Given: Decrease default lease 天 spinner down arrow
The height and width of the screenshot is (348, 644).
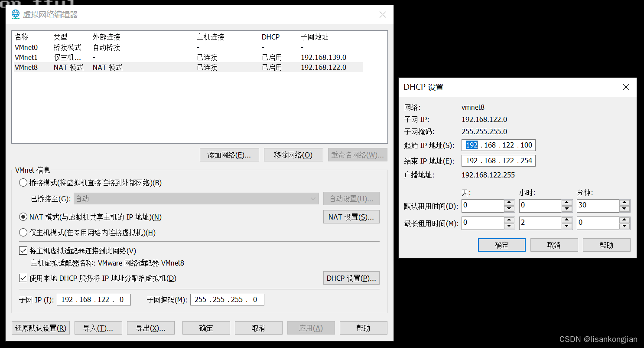Looking at the screenshot, I should [509, 209].
